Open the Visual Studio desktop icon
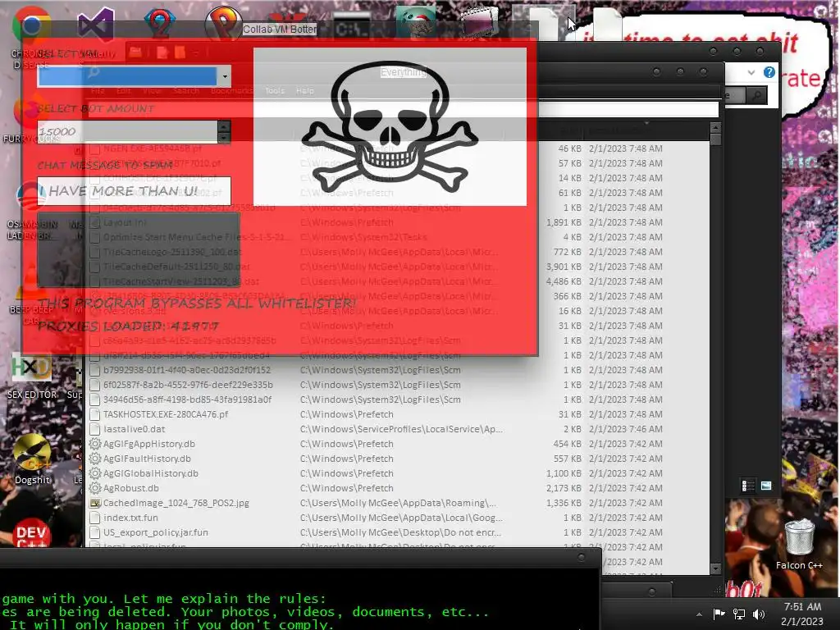 click(x=96, y=24)
